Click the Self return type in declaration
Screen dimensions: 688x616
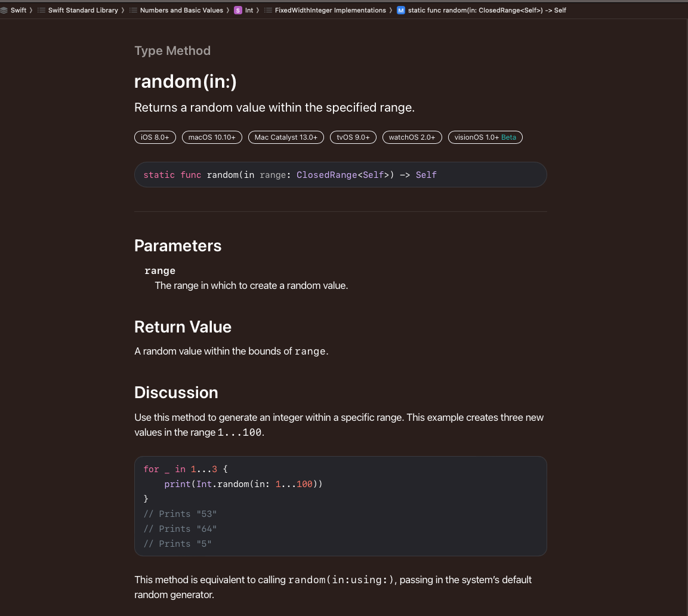[x=426, y=175]
